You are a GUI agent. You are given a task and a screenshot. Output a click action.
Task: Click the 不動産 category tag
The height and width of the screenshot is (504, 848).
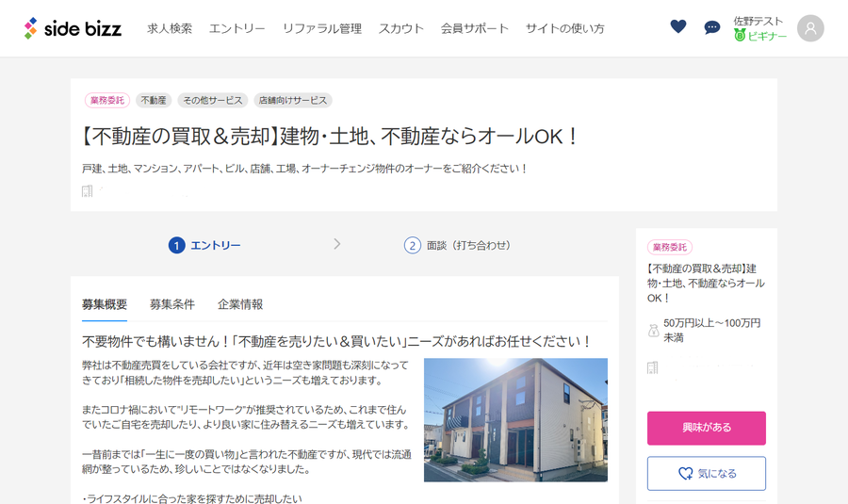tap(154, 100)
